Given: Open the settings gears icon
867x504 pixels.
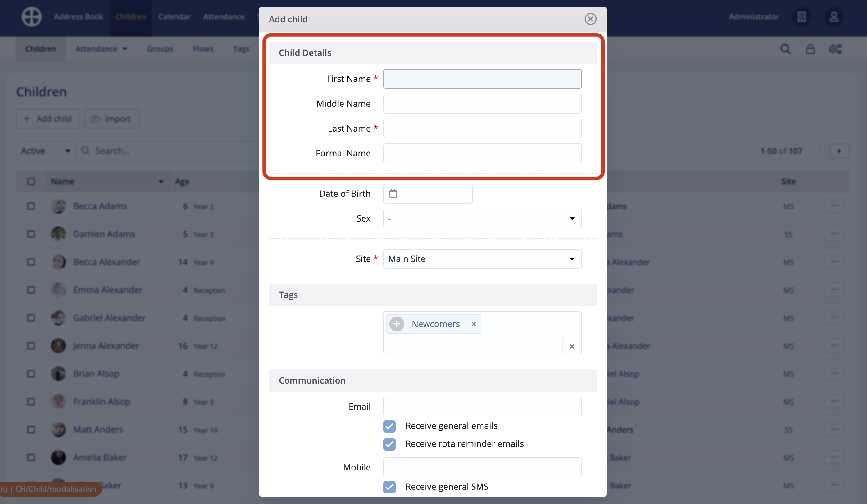Looking at the screenshot, I should tap(835, 49).
